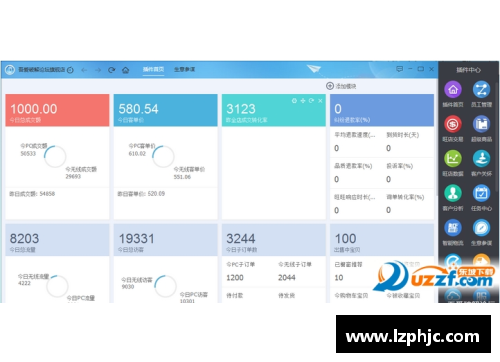Click the 到货时长(天) label
Screen dimensions: 500x362
(x=403, y=135)
